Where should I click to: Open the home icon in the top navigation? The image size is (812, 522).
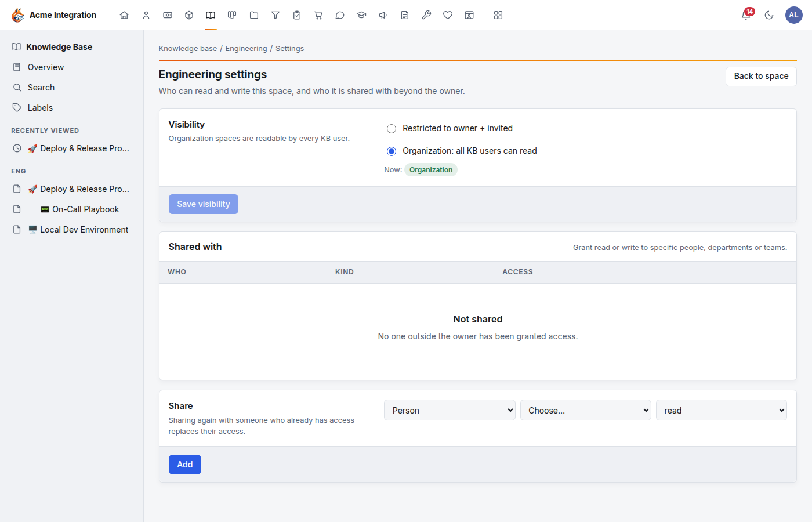pyautogui.click(x=124, y=15)
